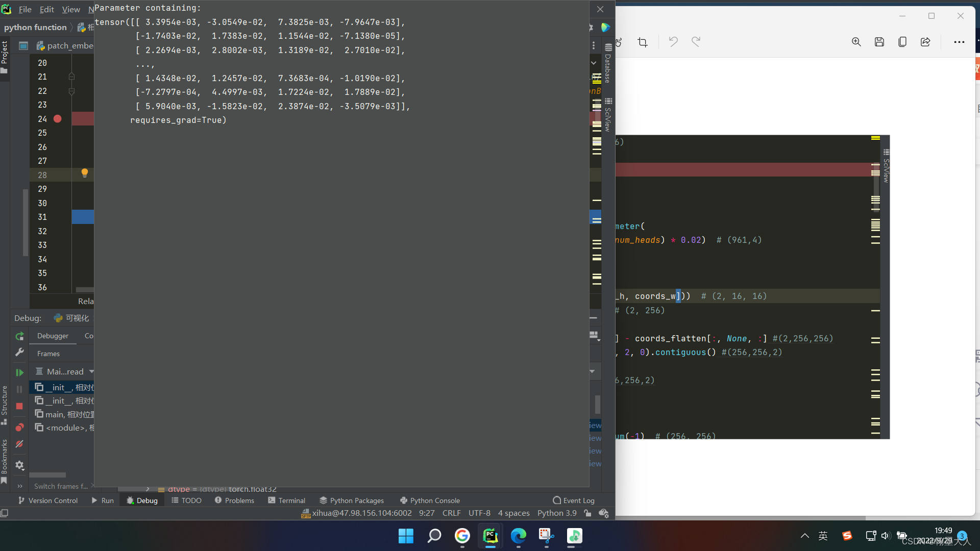Stop the debug session
This screenshot has width=980, height=551.
pos(19,407)
